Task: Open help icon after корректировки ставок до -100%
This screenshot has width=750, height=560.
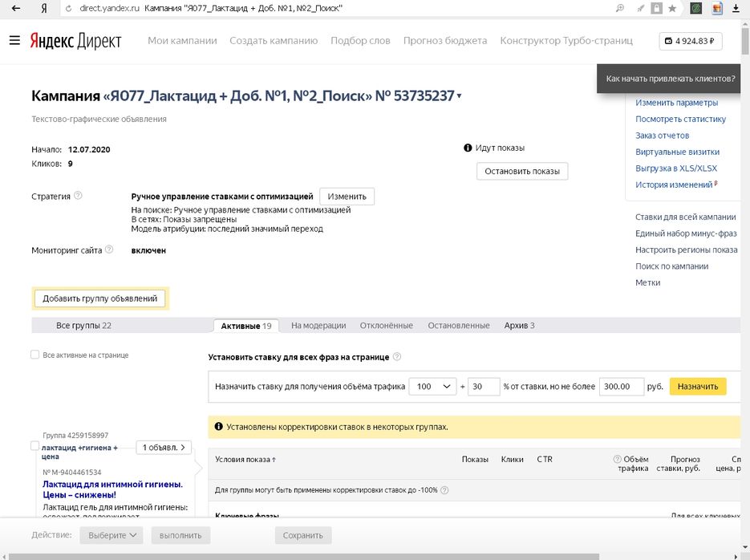Action: click(444, 490)
